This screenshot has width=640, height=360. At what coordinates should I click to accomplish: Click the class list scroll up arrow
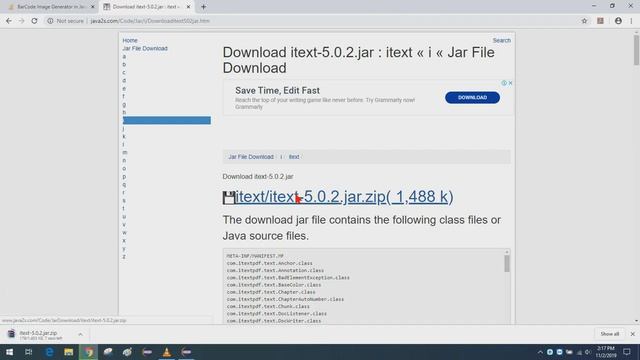(x=507, y=252)
